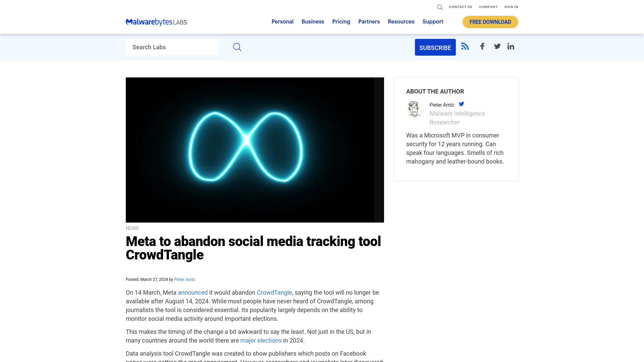
Task: Click the CrowdTangle hyperlink
Action: [274, 293]
